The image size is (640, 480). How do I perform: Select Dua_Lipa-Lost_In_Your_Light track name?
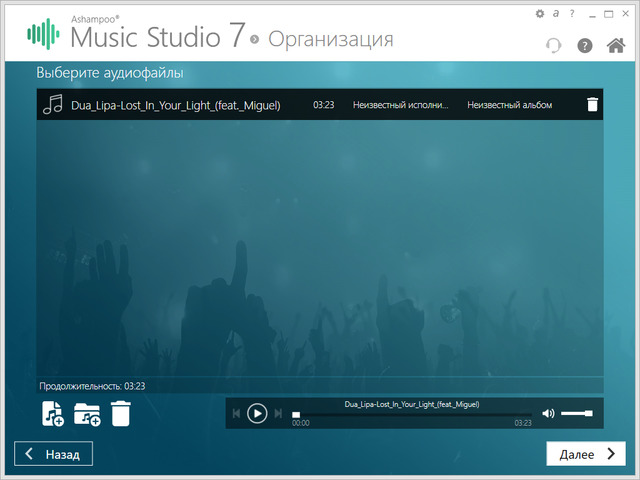click(176, 105)
